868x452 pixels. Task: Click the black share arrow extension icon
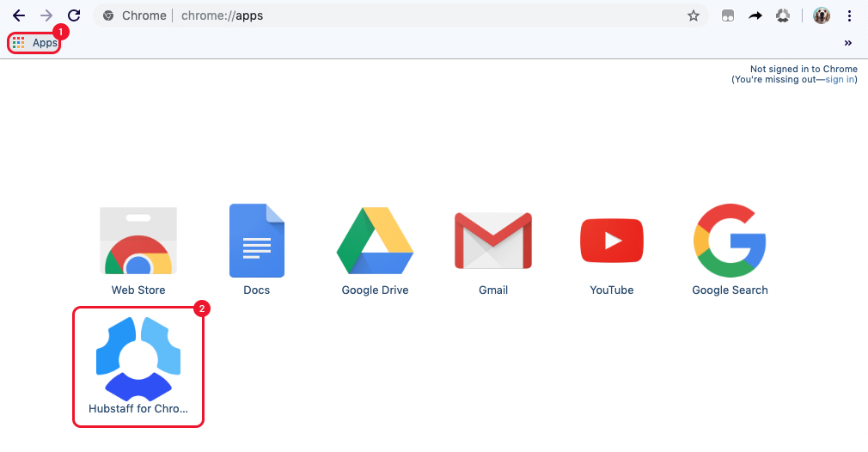click(755, 15)
